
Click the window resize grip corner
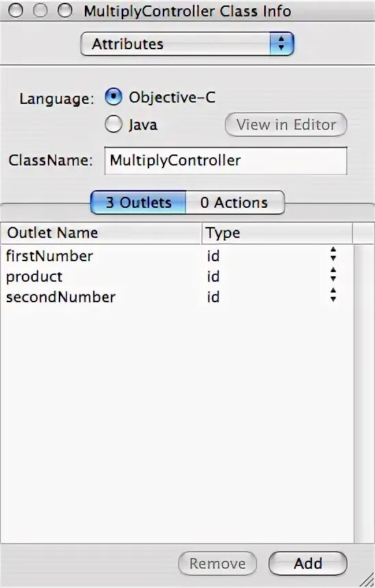coord(367,580)
